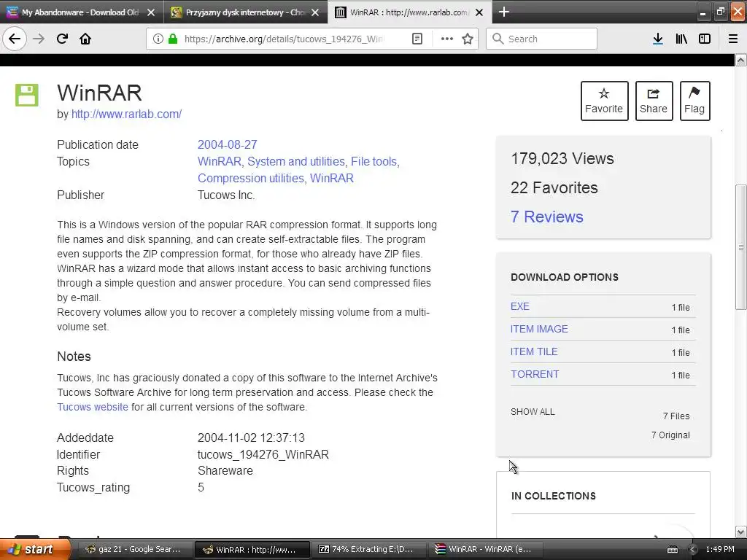Click the 7 Files count text
Screen dimensions: 747x560
[x=676, y=416]
